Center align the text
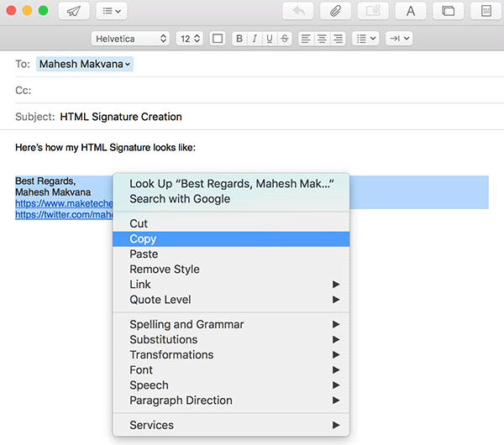504x445 pixels. pos(322,39)
